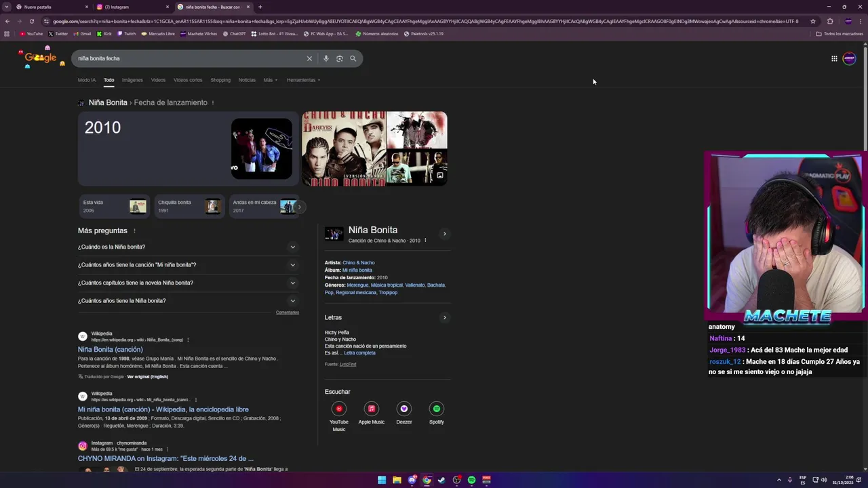This screenshot has width=868, height=488.
Task: Open the Google account avatar
Action: (x=849, y=58)
